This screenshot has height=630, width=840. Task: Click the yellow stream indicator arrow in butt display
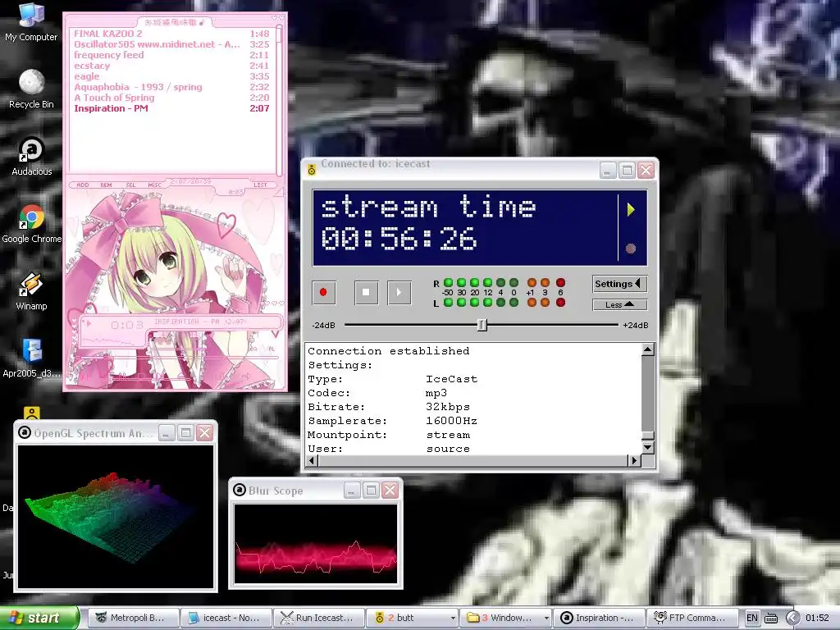631,209
